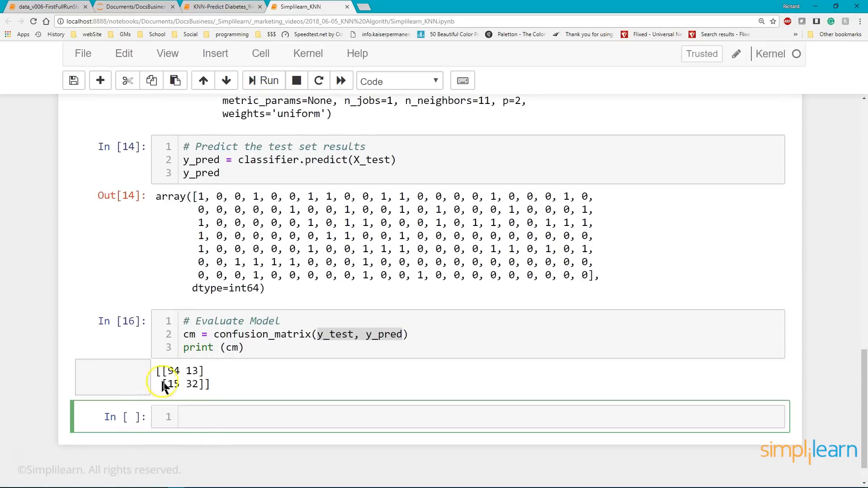Open the Cell menu
The height and width of the screenshot is (488, 868).
tap(260, 53)
